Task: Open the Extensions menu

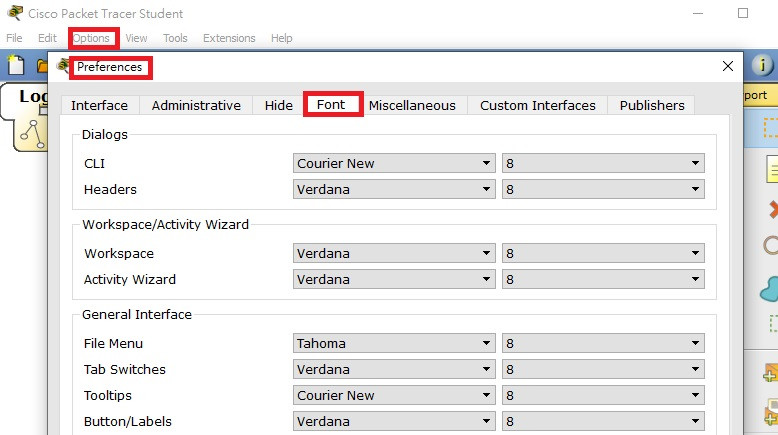Action: (x=229, y=38)
